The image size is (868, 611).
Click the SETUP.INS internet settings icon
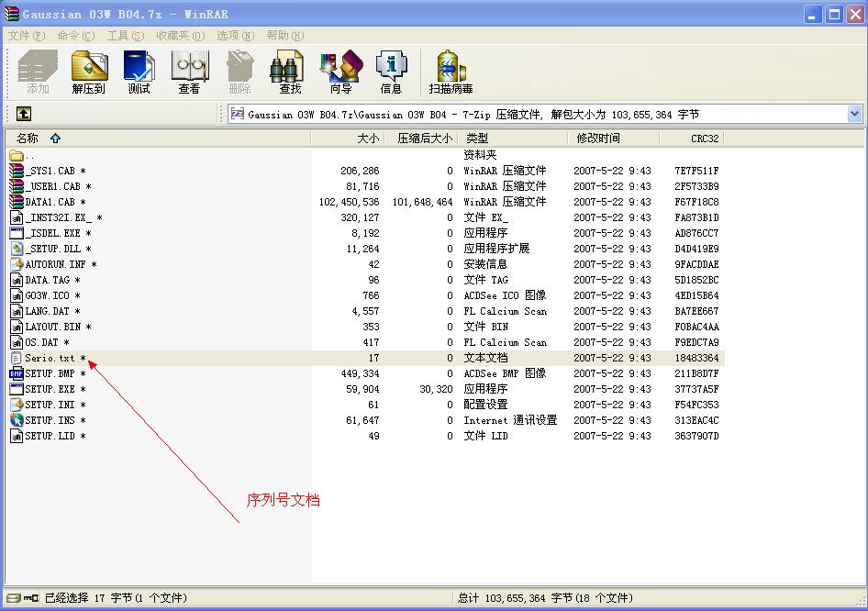[x=17, y=420]
